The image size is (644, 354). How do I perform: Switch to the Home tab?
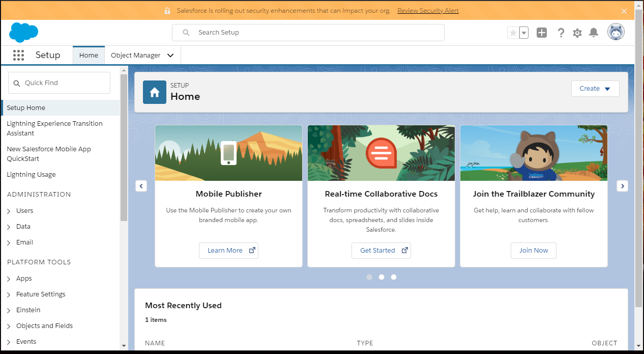[89, 56]
